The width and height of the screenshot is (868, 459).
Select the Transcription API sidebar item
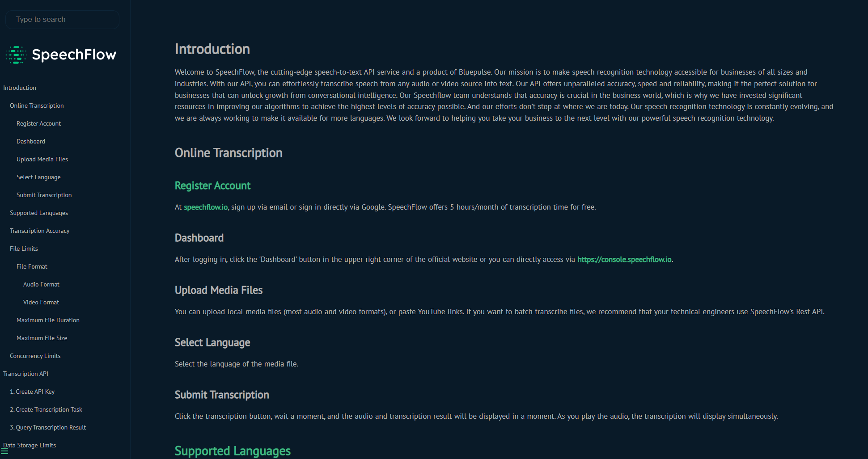coord(25,374)
